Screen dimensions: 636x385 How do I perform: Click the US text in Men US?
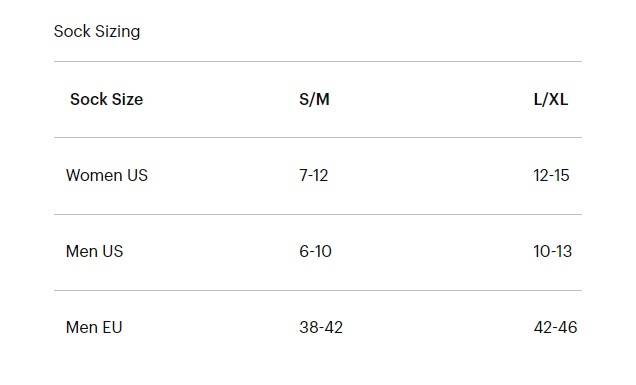tap(112, 251)
